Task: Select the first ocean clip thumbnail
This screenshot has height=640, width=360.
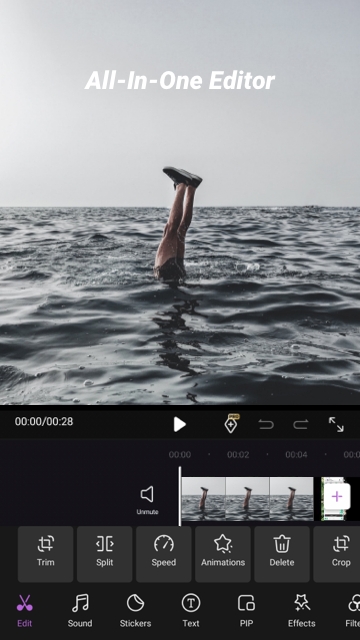Action: tap(203, 499)
